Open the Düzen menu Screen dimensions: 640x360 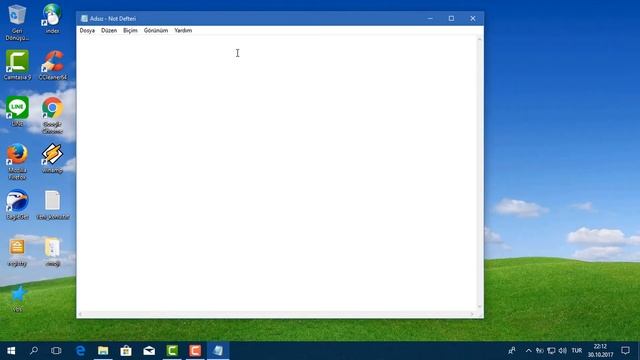109,31
